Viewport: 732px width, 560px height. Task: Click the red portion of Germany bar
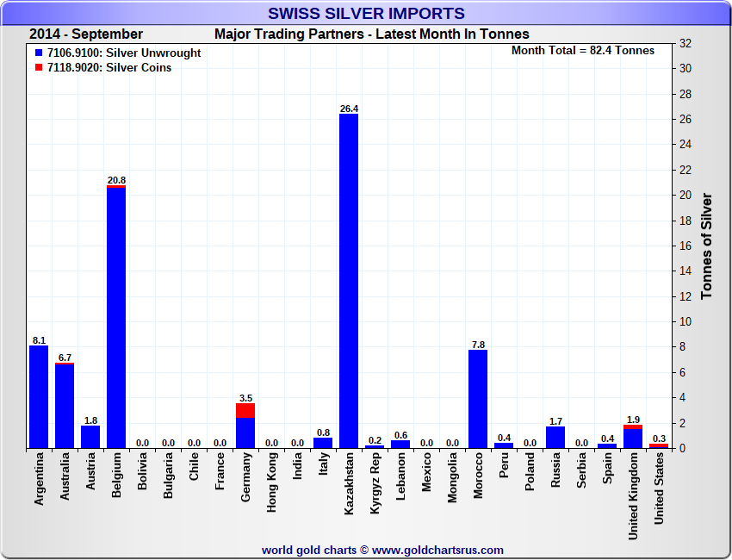coord(245,410)
